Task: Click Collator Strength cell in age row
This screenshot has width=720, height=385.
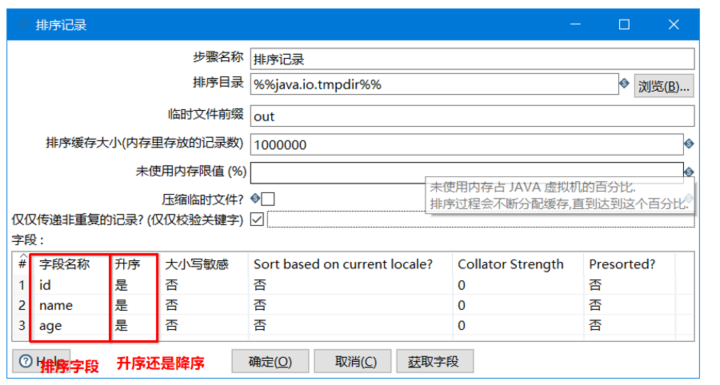Action: tap(518, 325)
